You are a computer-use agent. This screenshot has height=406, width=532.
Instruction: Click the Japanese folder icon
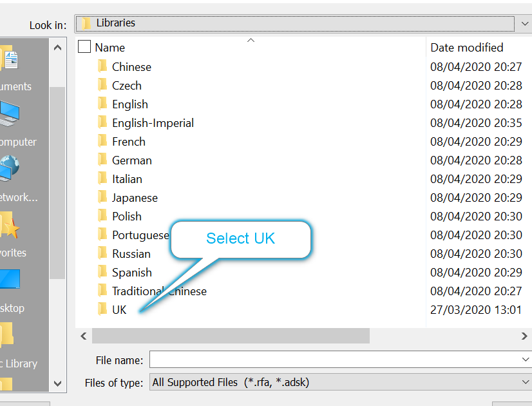[x=102, y=197]
